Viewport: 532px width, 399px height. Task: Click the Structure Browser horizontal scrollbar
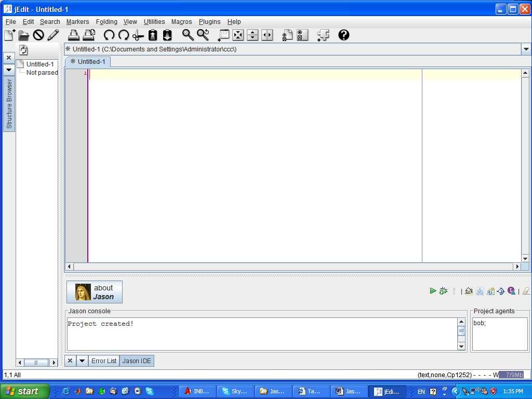point(37,363)
